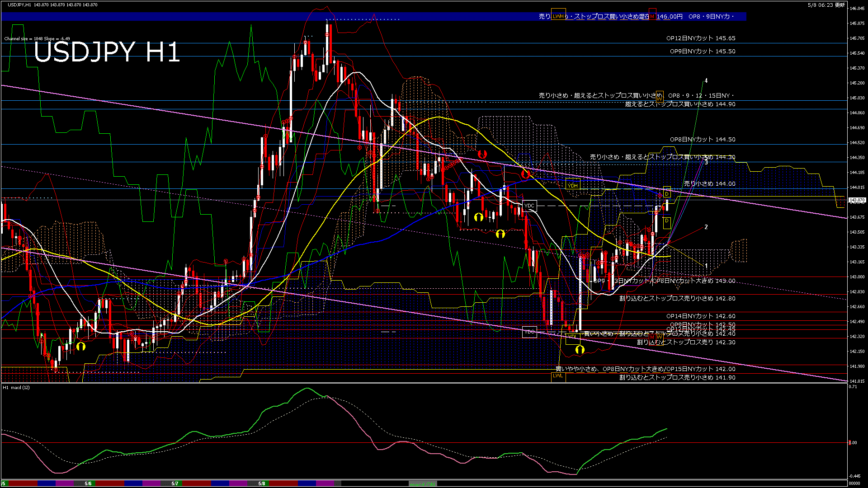Click the OP8日NYカット 144.50 label
The height and width of the screenshot is (488, 868).
703,140
